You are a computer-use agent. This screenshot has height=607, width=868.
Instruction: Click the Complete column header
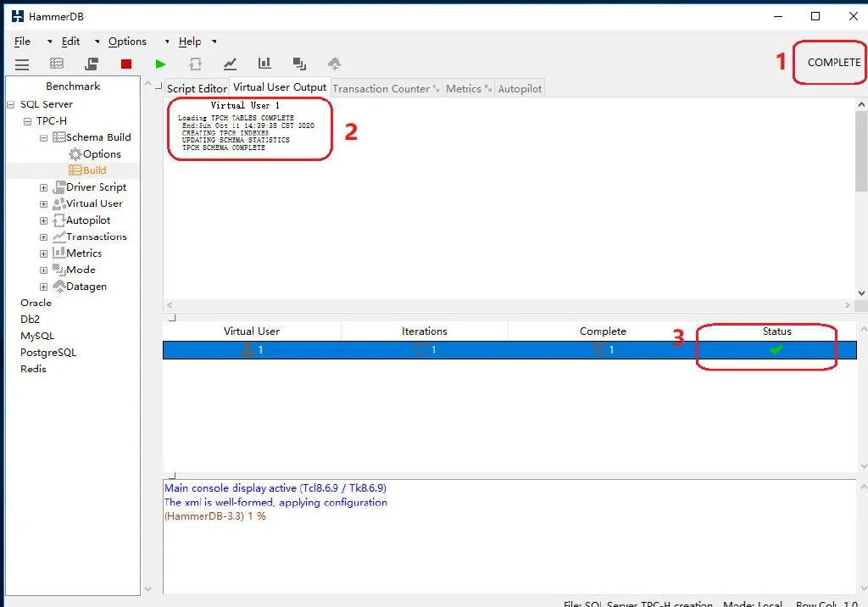603,331
